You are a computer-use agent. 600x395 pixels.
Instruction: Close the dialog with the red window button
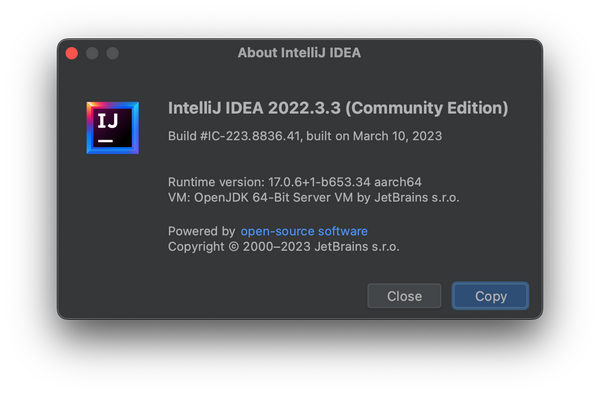click(72, 53)
